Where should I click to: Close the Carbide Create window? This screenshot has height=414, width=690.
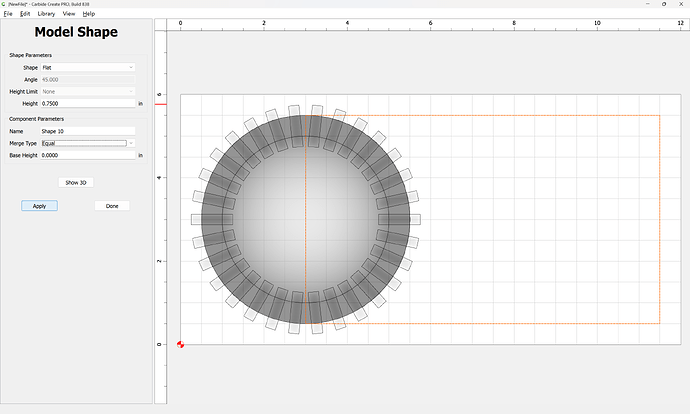click(x=681, y=4)
